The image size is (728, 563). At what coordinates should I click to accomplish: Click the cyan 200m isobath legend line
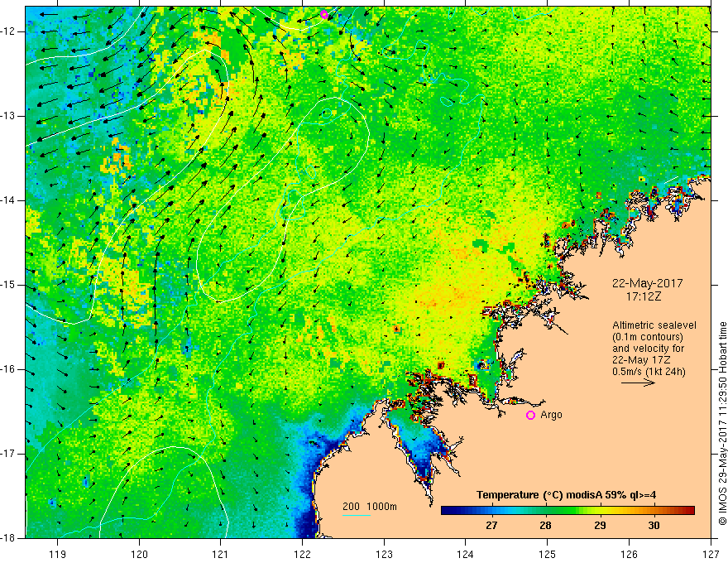click(356, 515)
